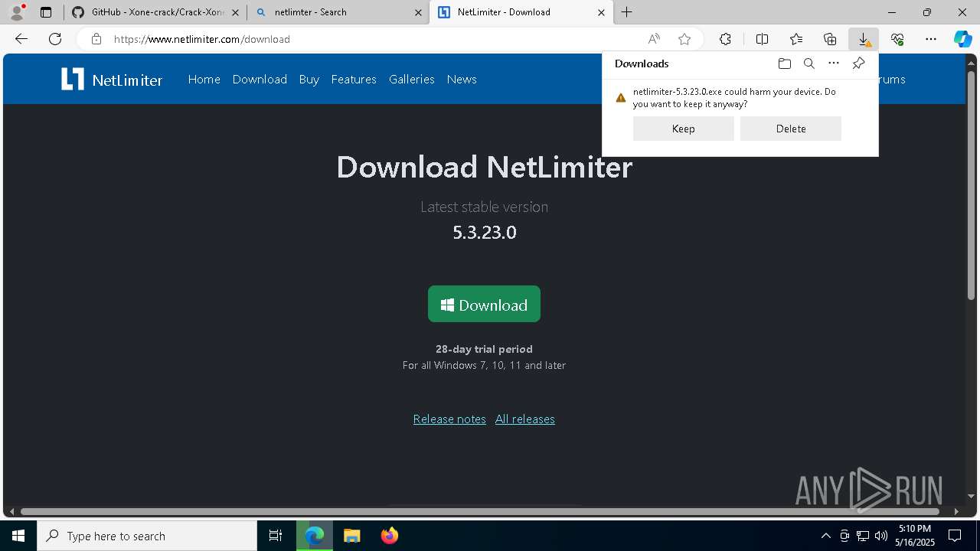Open a new tab with plus
Screen dimensions: 980x551
point(626,12)
